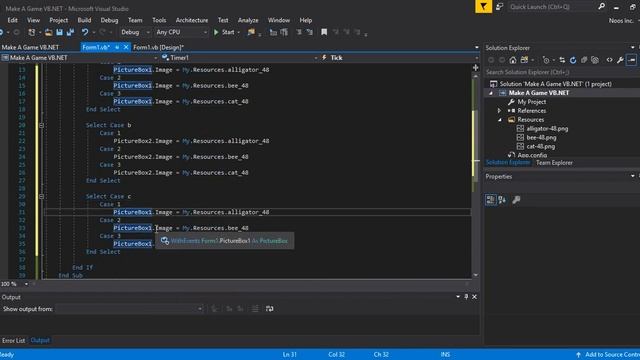Click the notifications flag icon in the title bar
The height and width of the screenshot is (360, 640).
click(483, 7)
